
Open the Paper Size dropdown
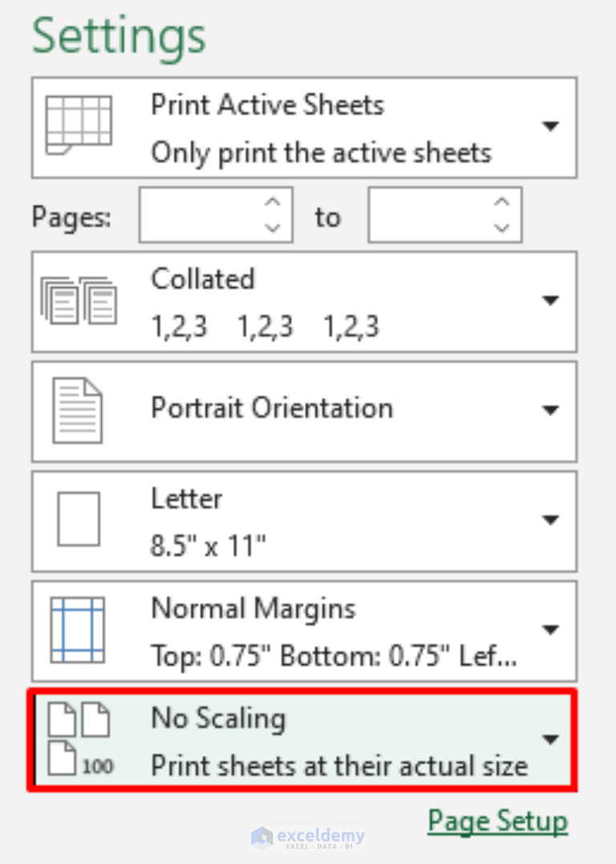tap(551, 520)
